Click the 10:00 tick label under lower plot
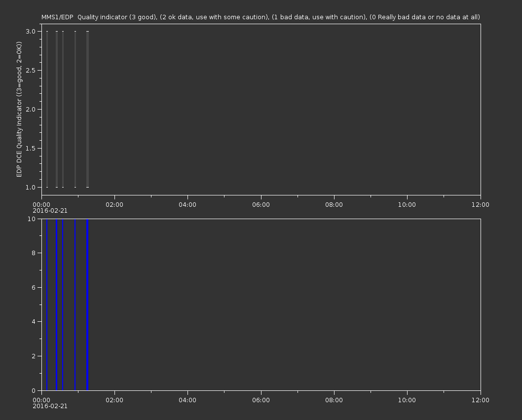Screen dimensions: 522x420 (407, 400)
